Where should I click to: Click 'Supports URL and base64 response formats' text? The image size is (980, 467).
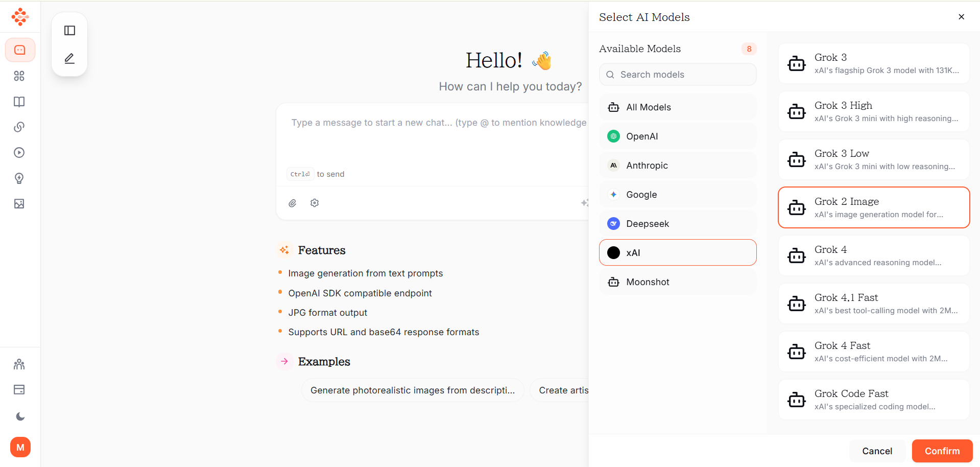click(384, 332)
